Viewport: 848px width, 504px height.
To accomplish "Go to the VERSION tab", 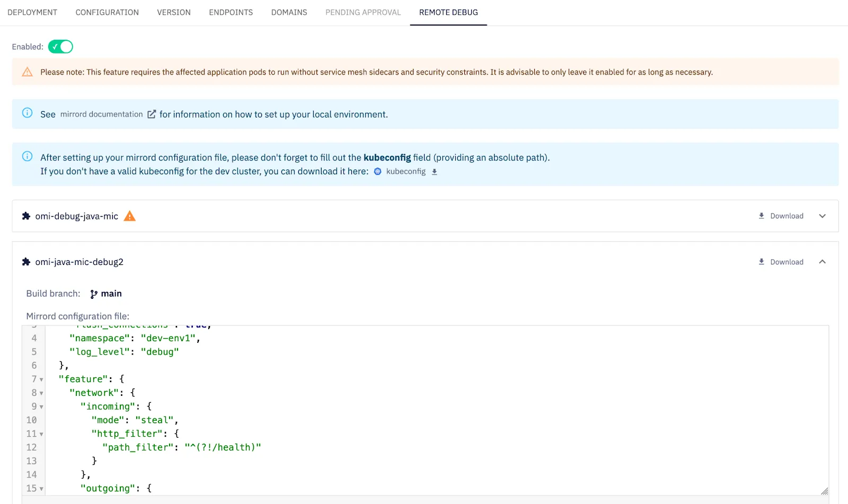I will [174, 12].
